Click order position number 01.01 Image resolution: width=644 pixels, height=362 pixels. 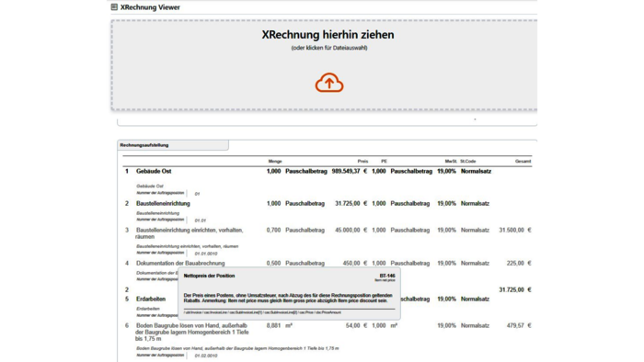point(200,221)
